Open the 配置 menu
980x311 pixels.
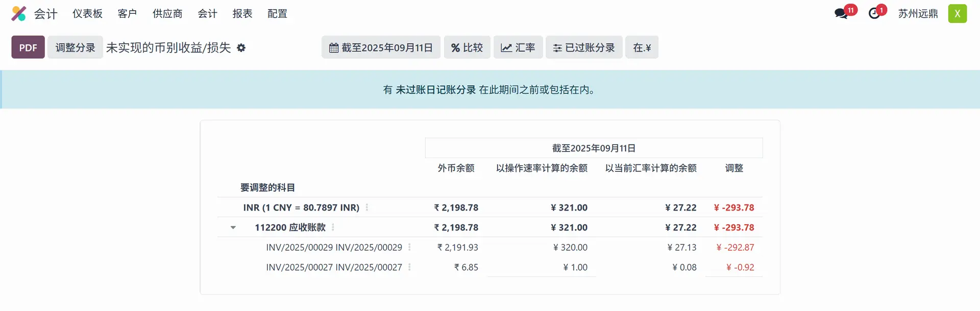point(277,14)
